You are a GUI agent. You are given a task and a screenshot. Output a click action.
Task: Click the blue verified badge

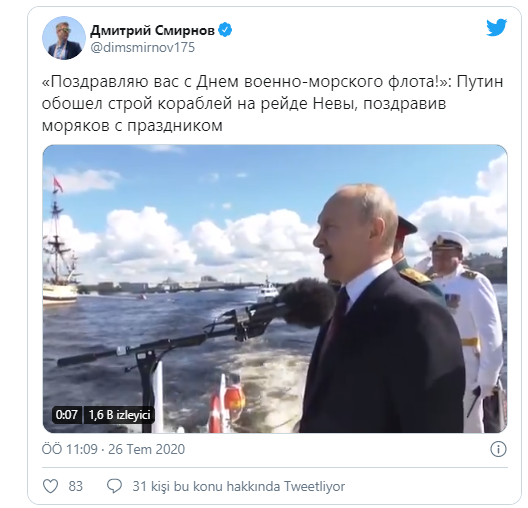[225, 30]
